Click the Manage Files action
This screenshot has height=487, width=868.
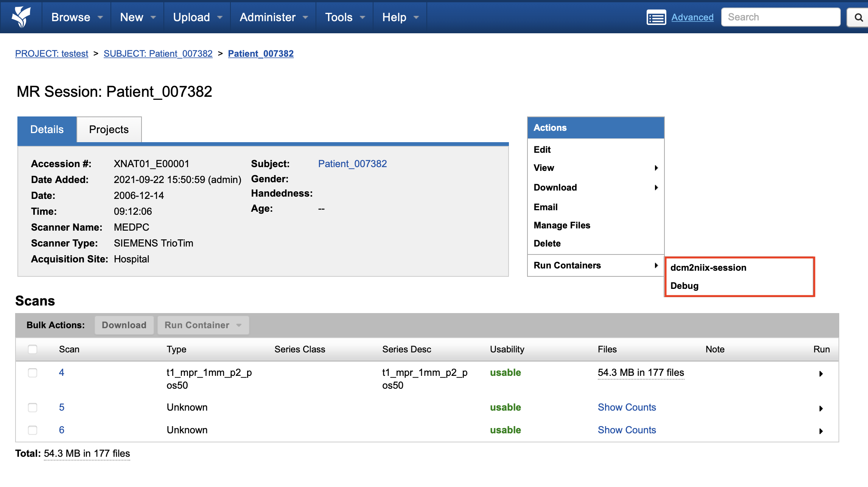(x=562, y=225)
